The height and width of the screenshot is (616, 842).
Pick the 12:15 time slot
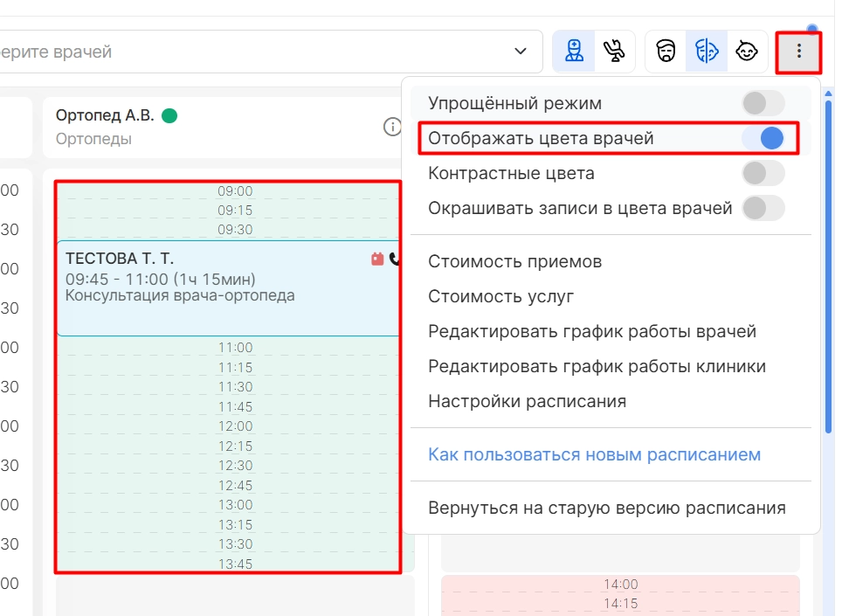235,446
